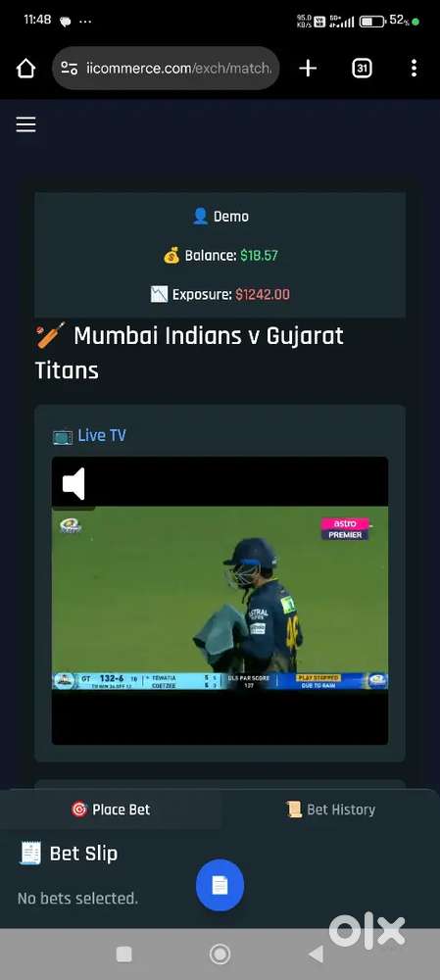Image resolution: width=440 pixels, height=980 pixels.
Task: Click the iicommerce.com address bar
Action: point(166,69)
